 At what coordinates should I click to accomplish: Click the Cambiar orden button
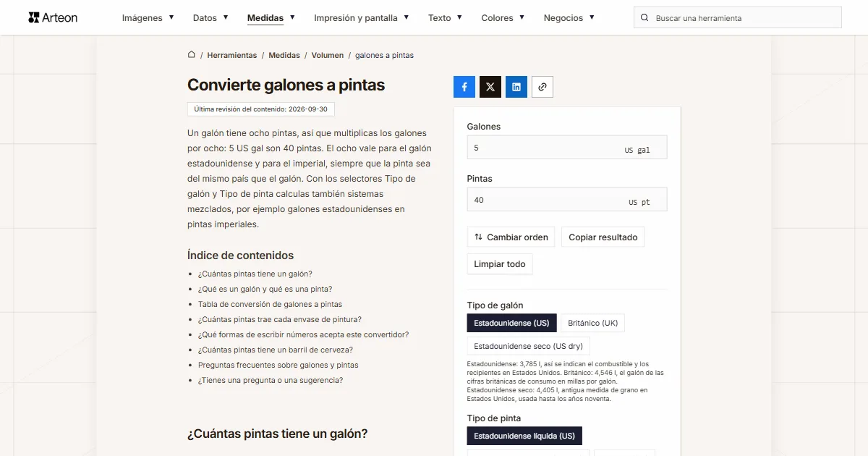click(x=511, y=237)
